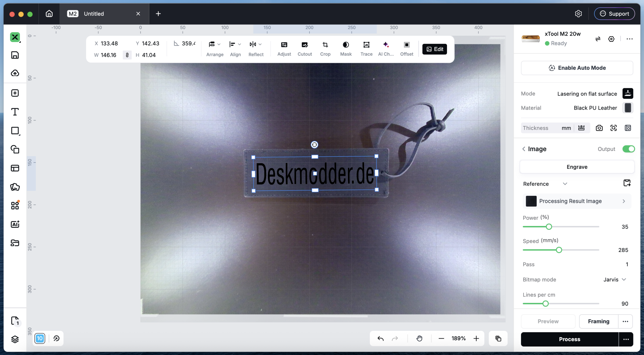
Task: Click the Offset tool
Action: click(407, 49)
